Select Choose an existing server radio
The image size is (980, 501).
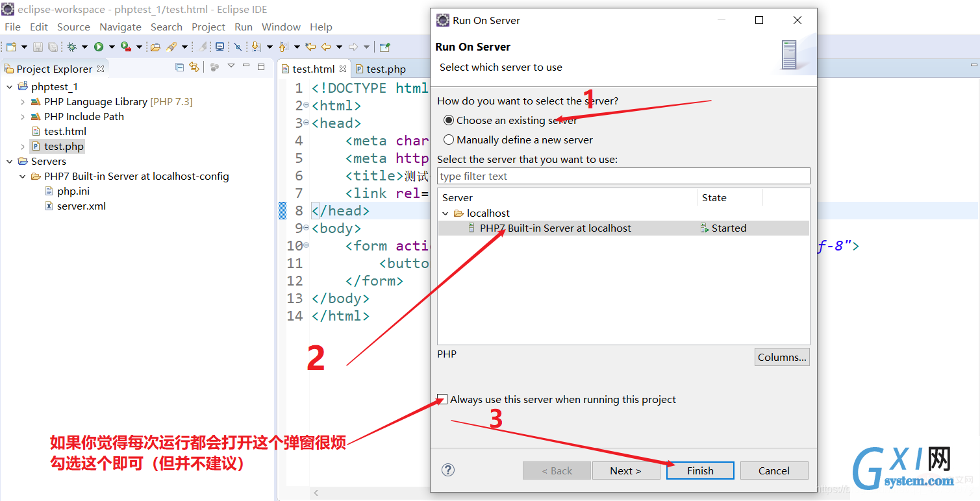pyautogui.click(x=449, y=120)
